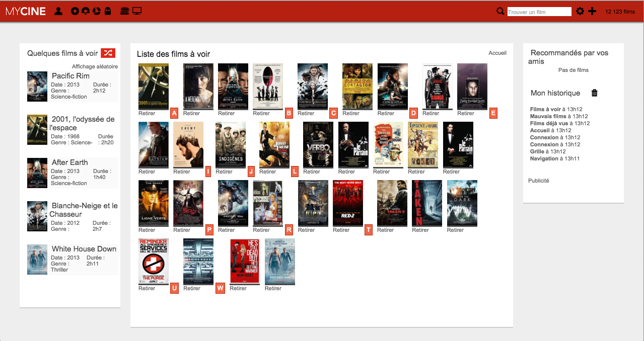The height and width of the screenshot is (341, 644).
Task: Toggle random display with the shuffle button
Action: click(x=108, y=53)
